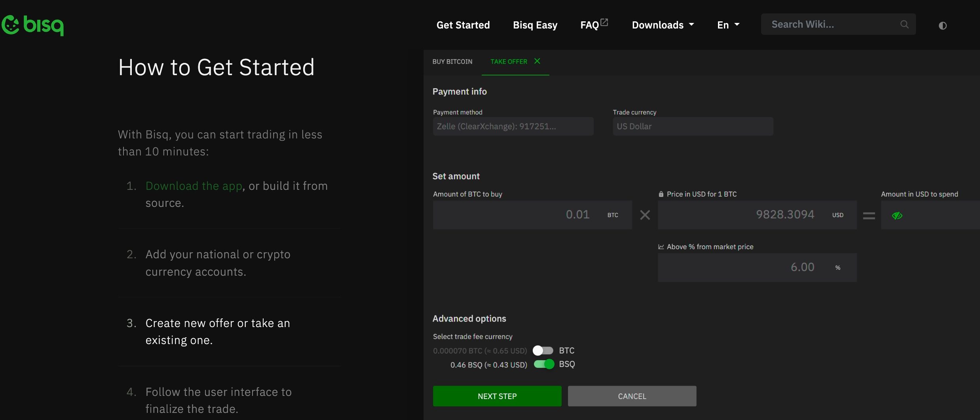
Task: Click the equals symbol before USD amount
Action: pyautogui.click(x=869, y=216)
